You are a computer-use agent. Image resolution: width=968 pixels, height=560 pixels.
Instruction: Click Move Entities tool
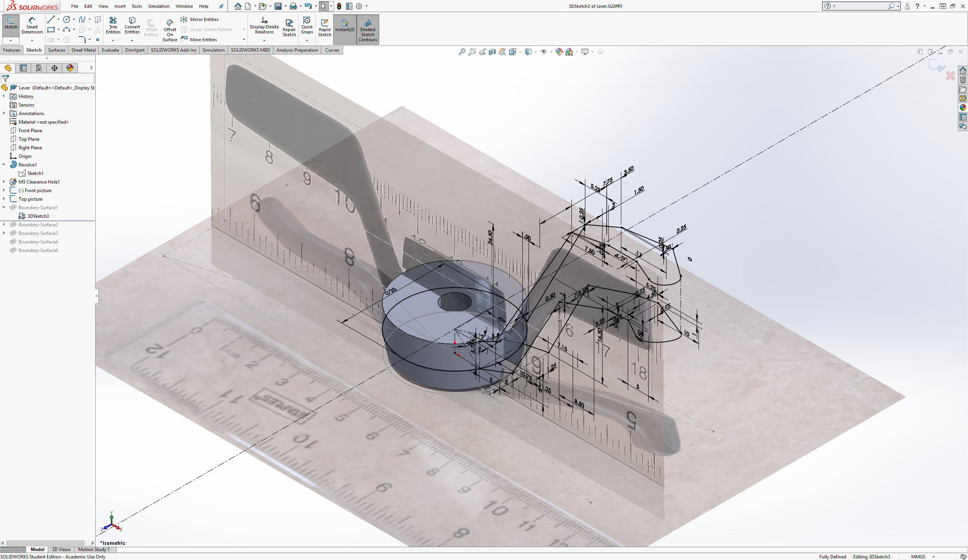click(x=199, y=40)
